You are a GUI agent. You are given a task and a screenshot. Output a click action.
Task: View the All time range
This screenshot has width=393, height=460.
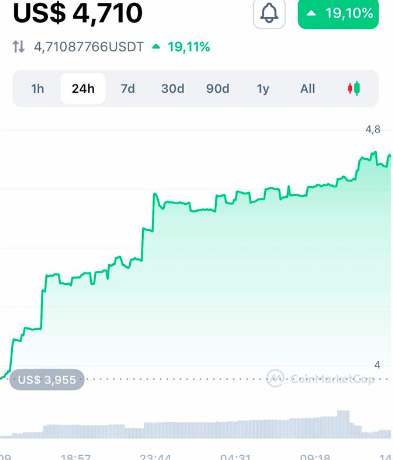307,89
